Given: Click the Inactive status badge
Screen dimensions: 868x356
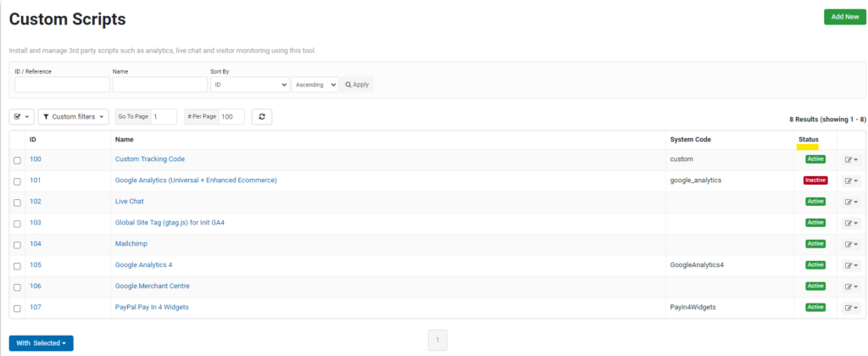Looking at the screenshot, I should [815, 180].
